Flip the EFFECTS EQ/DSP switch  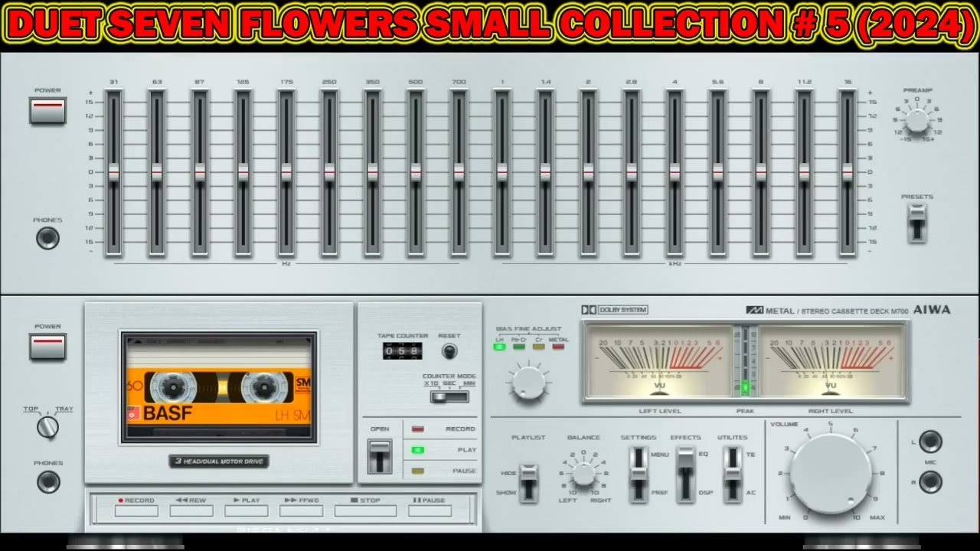point(685,473)
